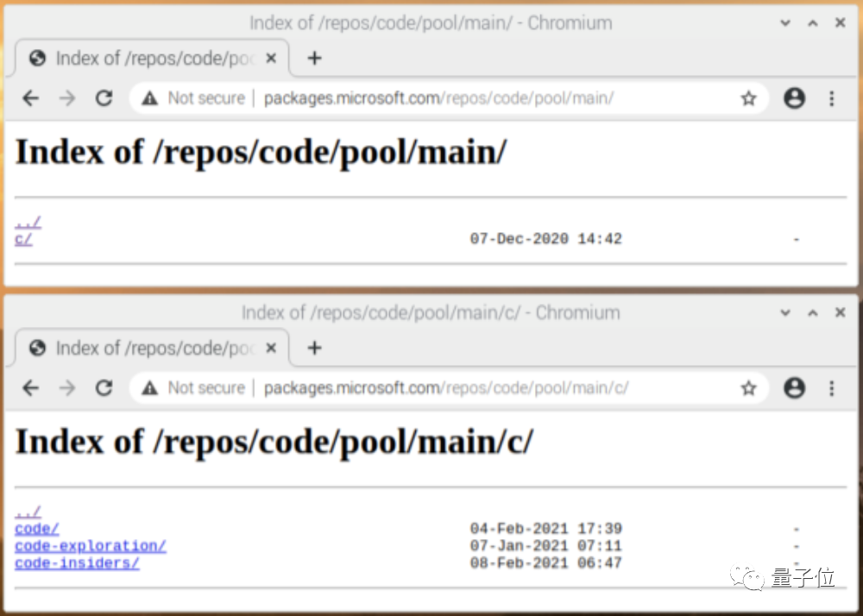The height and width of the screenshot is (616, 863).
Task: Open the profile avatar in top window
Action: click(x=794, y=98)
